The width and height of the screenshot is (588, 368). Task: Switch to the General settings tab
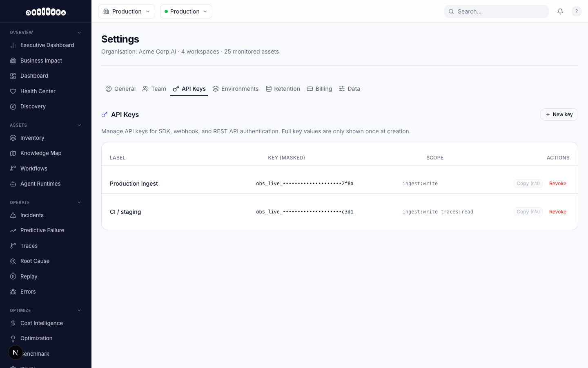click(x=120, y=89)
